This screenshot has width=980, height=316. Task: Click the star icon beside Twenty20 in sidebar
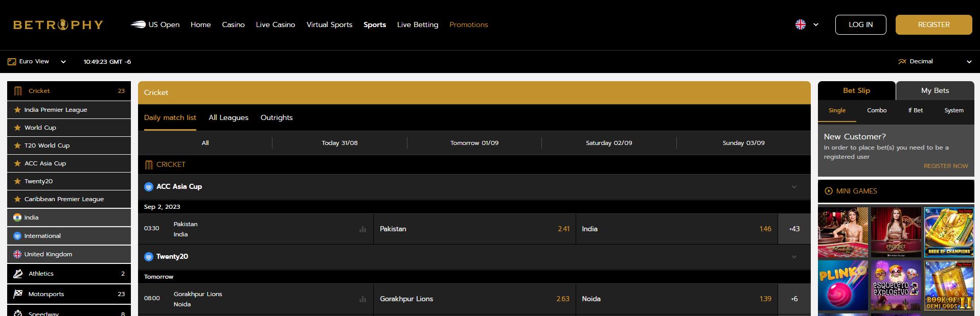coord(17,181)
